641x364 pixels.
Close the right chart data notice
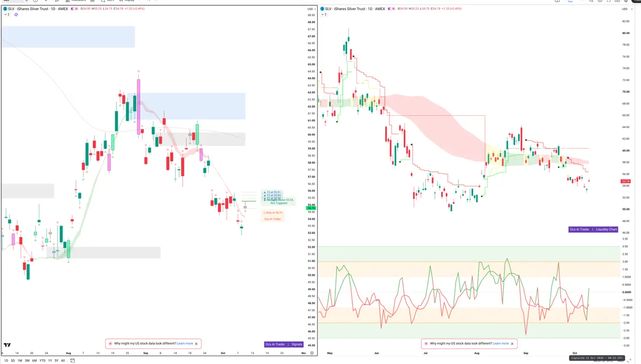tap(512, 344)
